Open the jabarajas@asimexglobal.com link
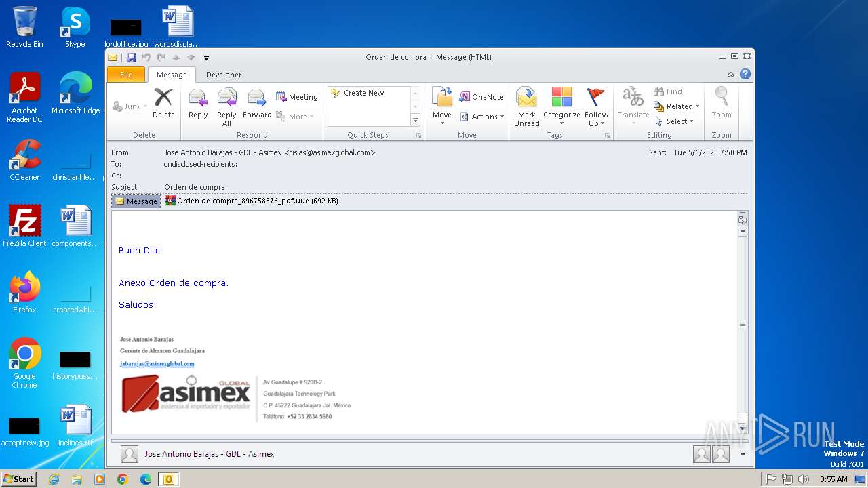 (157, 364)
